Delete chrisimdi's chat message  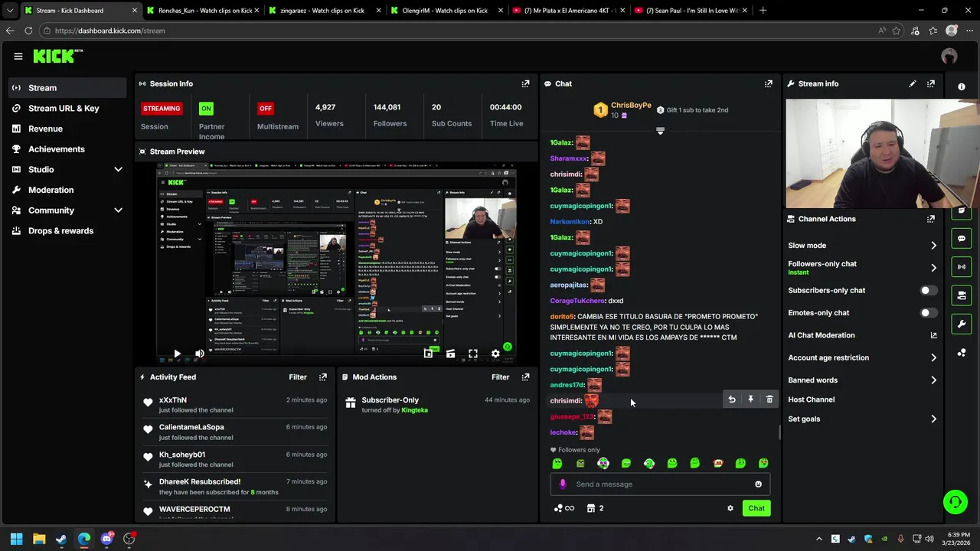click(769, 399)
